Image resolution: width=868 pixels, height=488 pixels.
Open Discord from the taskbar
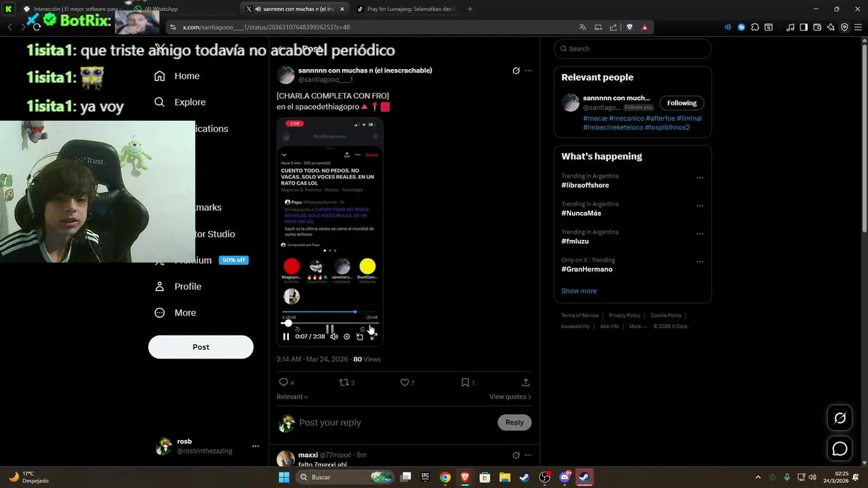564,477
